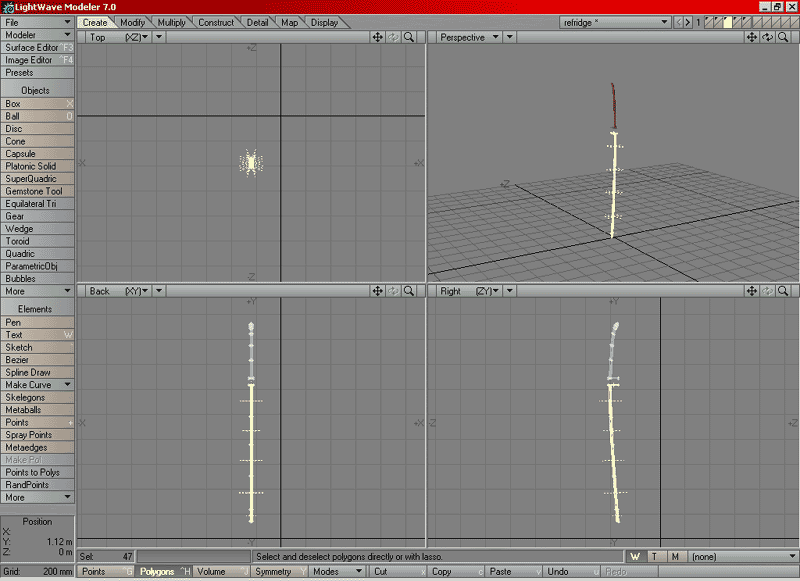Go to the next layer bank arrow
This screenshot has width=800, height=581.
click(x=688, y=22)
